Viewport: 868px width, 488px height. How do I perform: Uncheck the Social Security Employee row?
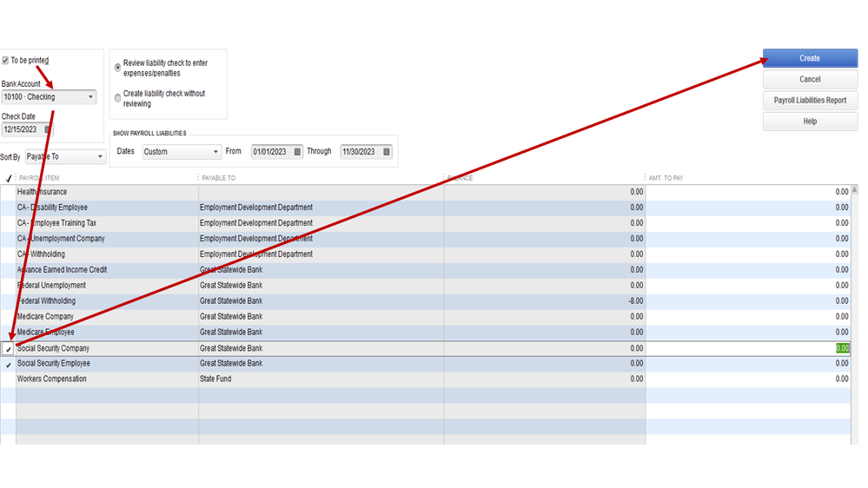click(x=9, y=365)
